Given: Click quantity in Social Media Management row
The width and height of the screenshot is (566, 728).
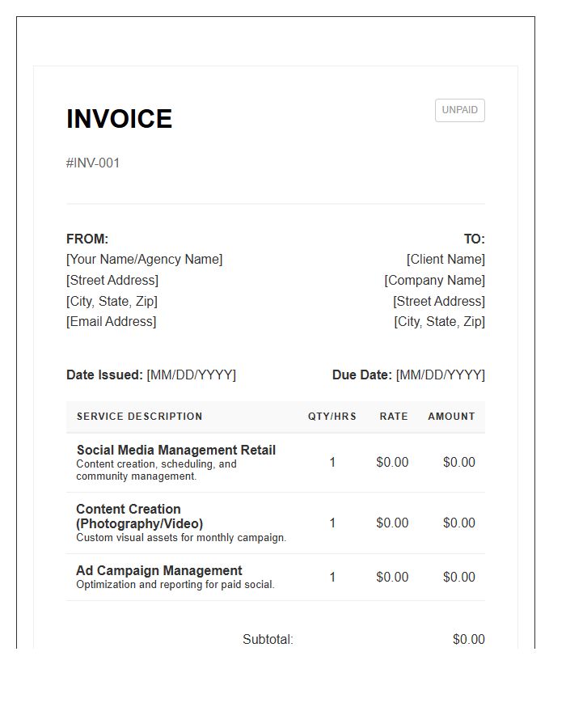Looking at the screenshot, I should click(332, 462).
